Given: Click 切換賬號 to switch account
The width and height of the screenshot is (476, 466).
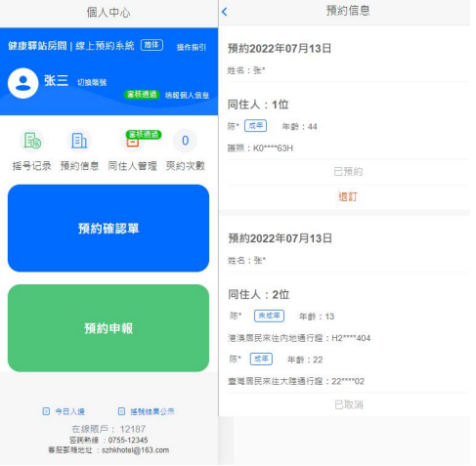Looking at the screenshot, I should tap(92, 82).
